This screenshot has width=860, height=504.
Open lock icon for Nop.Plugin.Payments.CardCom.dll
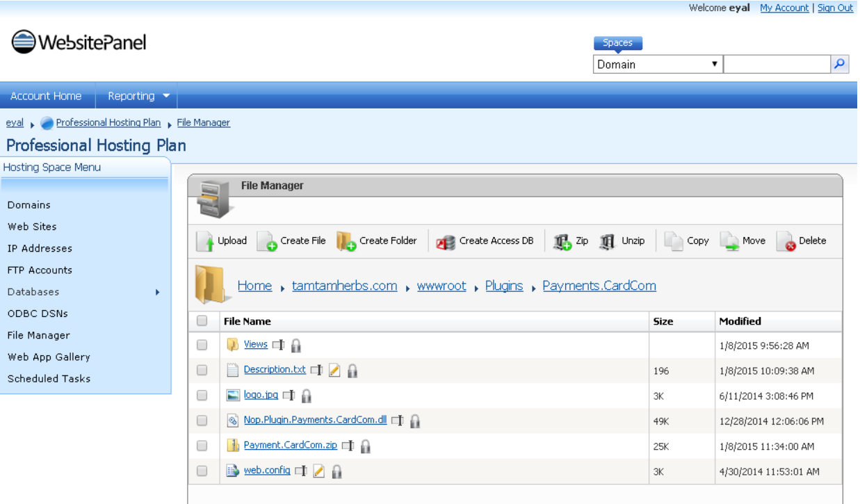click(415, 421)
